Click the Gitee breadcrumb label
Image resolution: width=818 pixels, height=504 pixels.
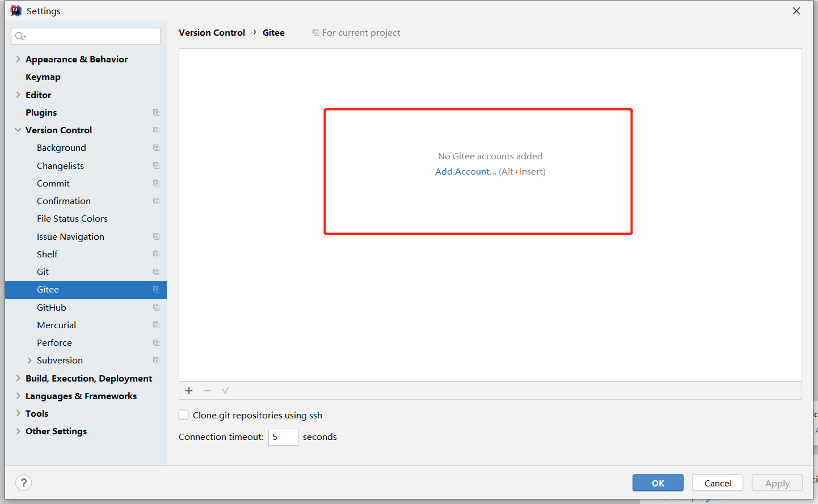coord(273,33)
